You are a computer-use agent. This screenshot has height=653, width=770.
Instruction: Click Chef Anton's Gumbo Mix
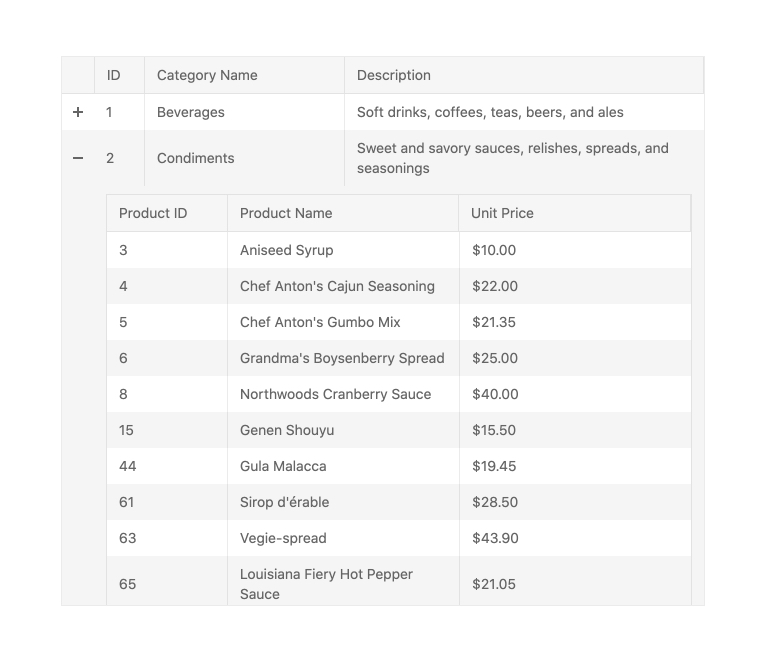320,322
